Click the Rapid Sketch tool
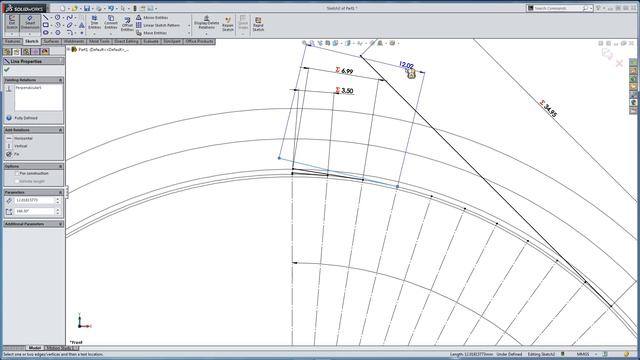This screenshot has height=360, width=640. pyautogui.click(x=258, y=24)
